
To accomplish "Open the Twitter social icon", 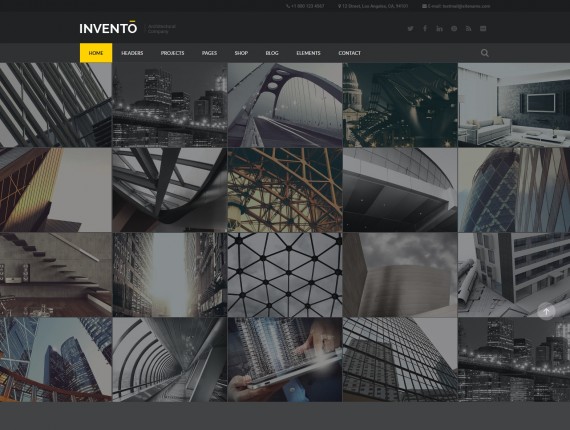I will click(410, 28).
